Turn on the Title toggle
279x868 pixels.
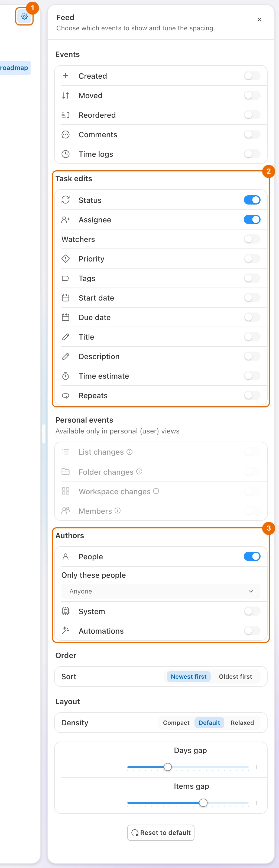pyautogui.click(x=252, y=337)
